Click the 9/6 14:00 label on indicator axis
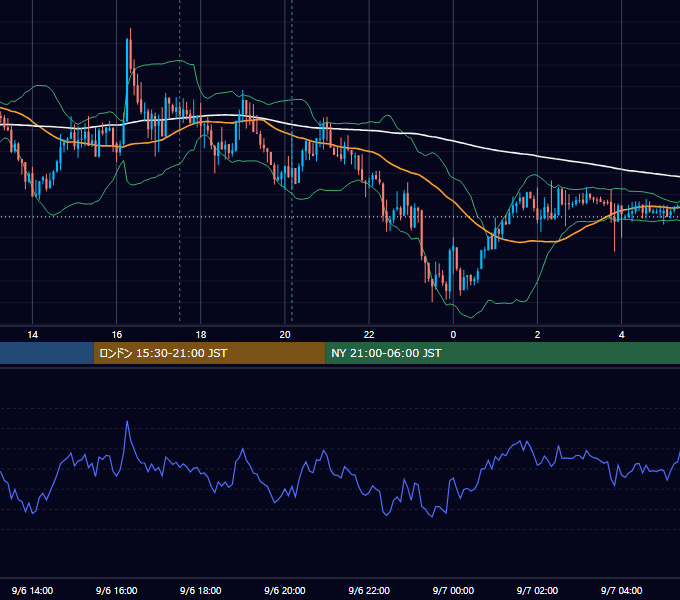Screen dimensions: 680x600 [x=33, y=590]
